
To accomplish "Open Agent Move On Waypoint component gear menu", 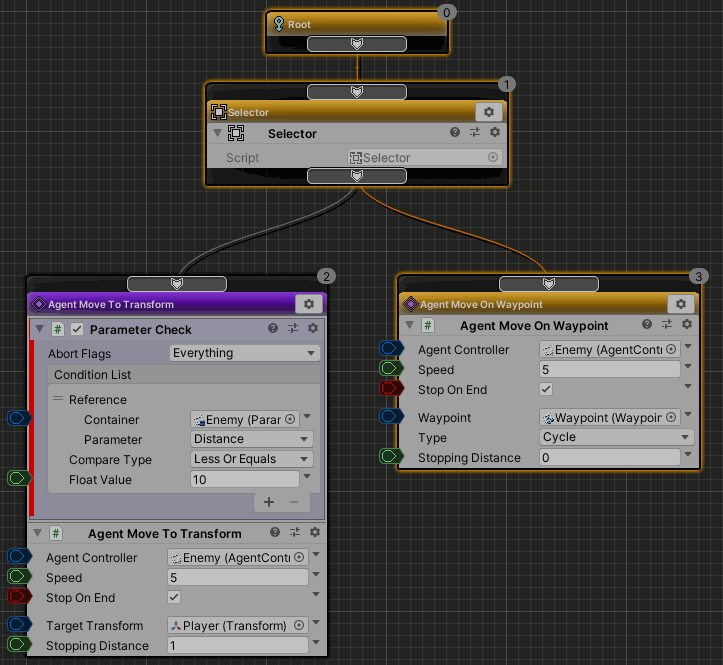I will (x=687, y=325).
